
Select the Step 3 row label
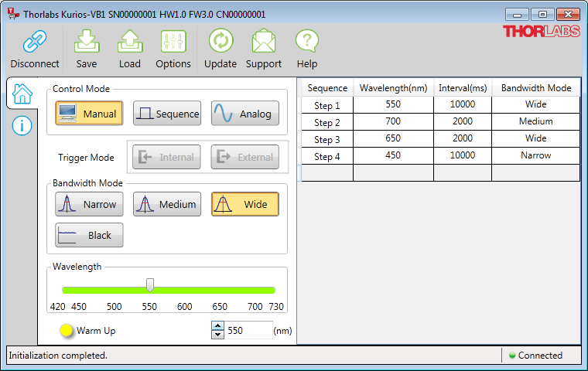click(x=327, y=139)
